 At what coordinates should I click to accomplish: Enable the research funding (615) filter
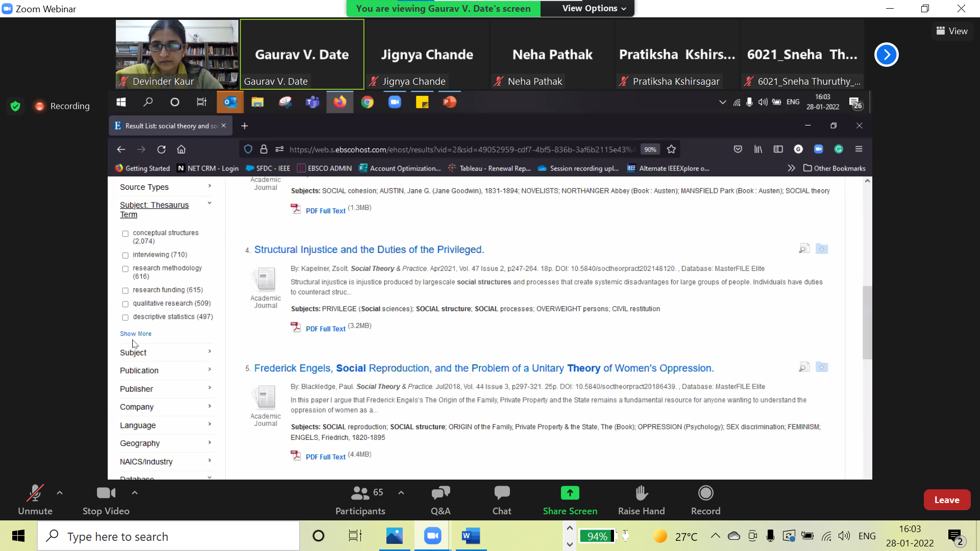(x=126, y=290)
